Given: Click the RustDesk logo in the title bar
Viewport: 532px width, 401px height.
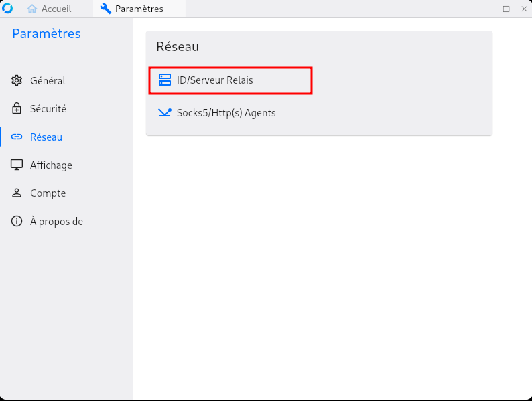Looking at the screenshot, I should 7,9.
